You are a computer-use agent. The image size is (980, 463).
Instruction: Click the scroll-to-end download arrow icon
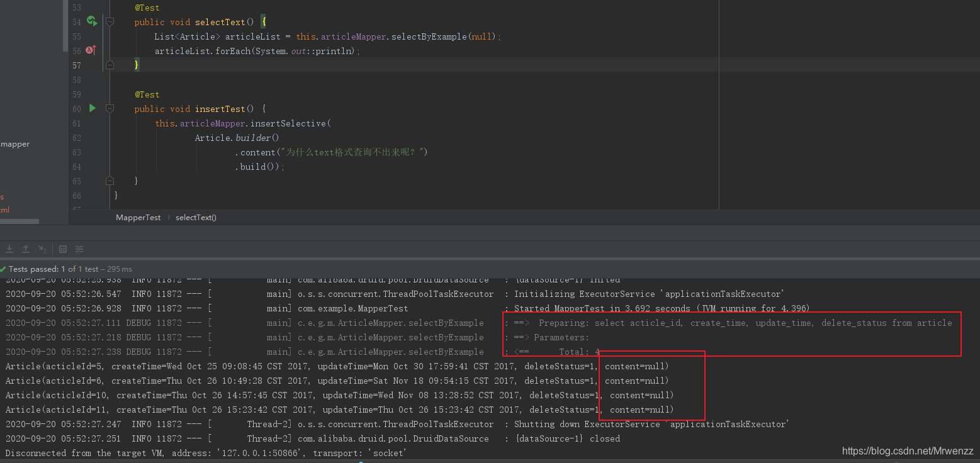pyautogui.click(x=10, y=249)
